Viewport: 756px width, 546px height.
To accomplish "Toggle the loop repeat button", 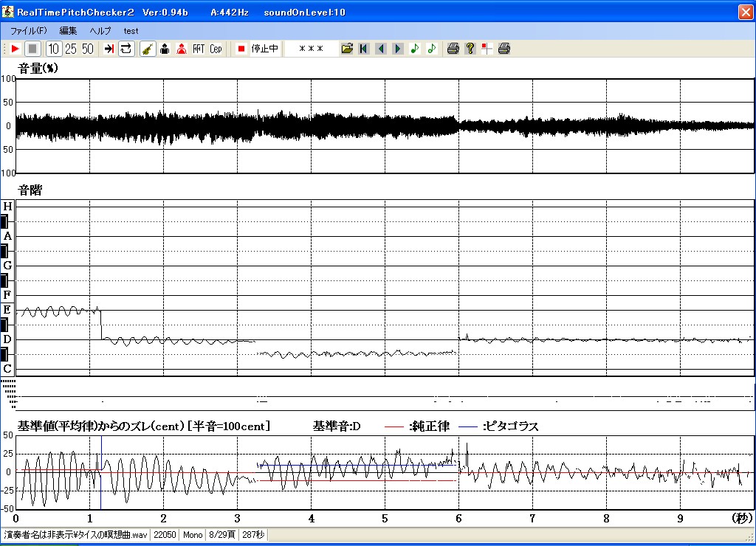I will click(x=126, y=49).
